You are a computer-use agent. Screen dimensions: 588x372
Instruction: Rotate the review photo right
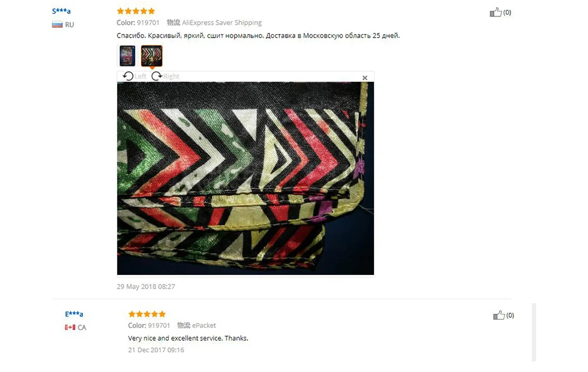click(165, 76)
